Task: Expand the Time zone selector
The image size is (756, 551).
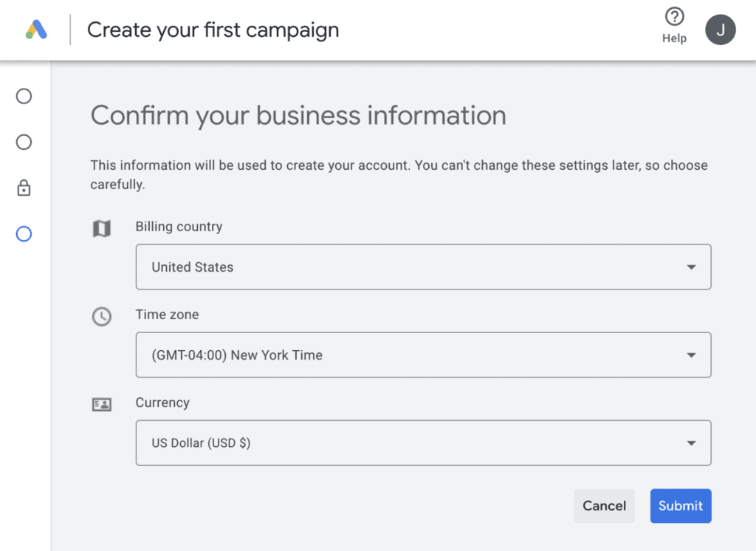Action: pos(691,355)
